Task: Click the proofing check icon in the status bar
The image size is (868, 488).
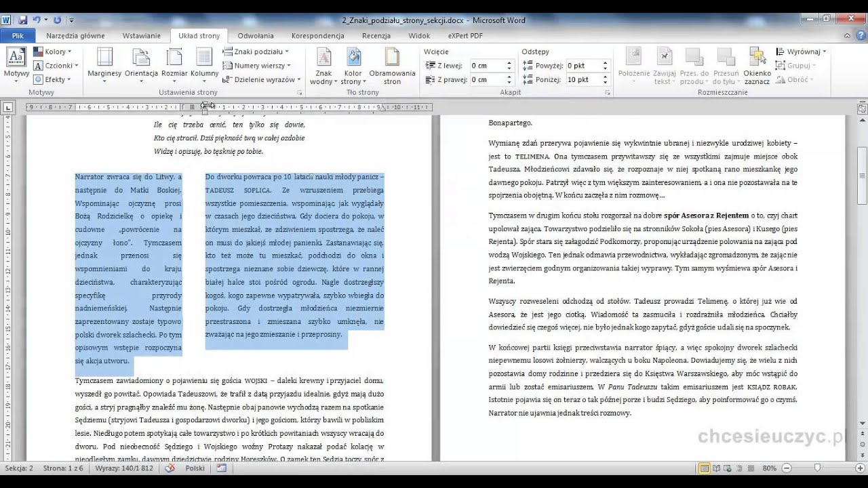Action: [170, 468]
